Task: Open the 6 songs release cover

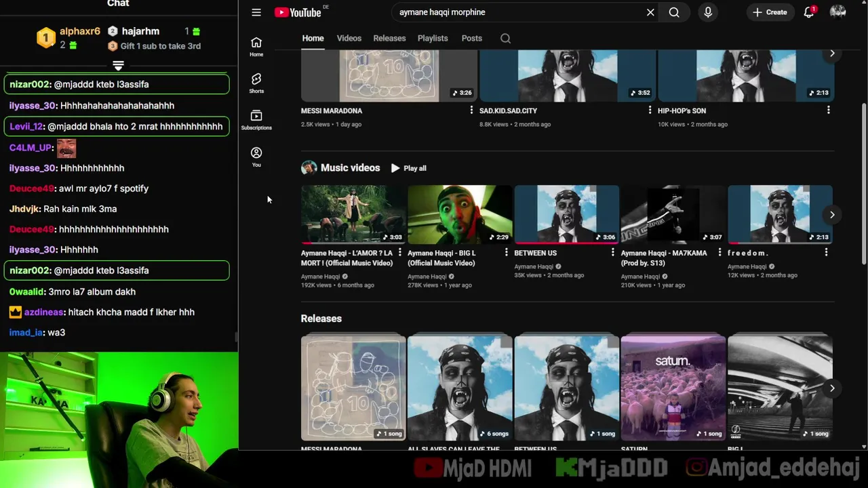Action: pyautogui.click(x=460, y=388)
